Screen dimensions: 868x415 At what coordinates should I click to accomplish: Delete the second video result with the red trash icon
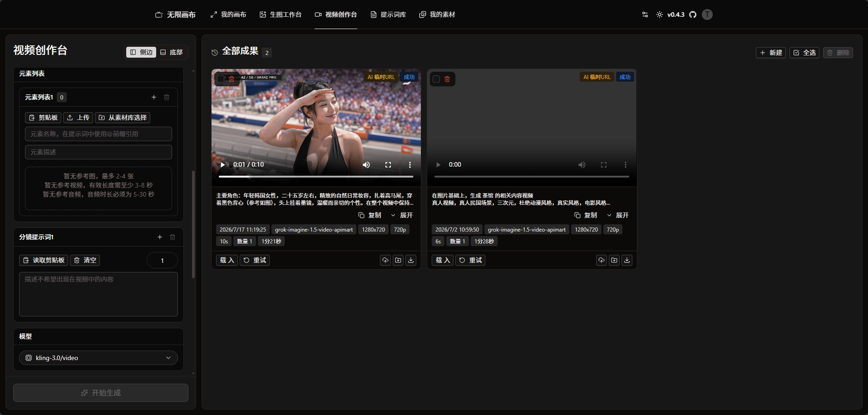[x=447, y=79]
